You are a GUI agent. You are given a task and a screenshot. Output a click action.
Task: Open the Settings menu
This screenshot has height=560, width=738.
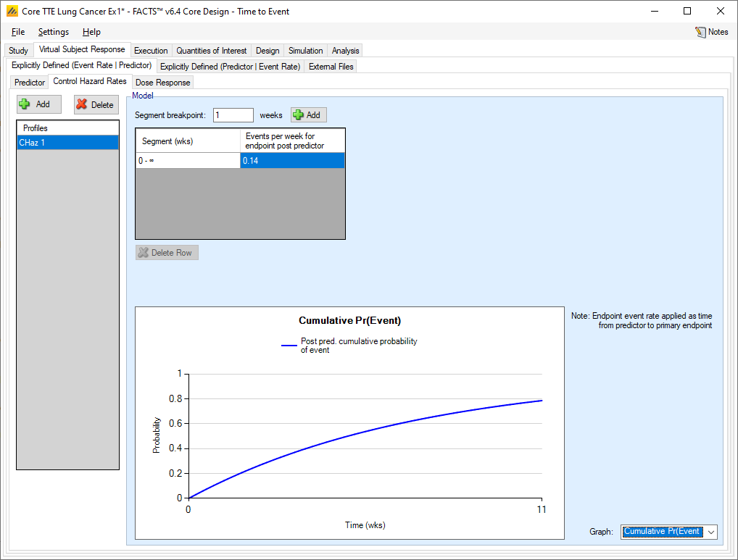[54, 32]
